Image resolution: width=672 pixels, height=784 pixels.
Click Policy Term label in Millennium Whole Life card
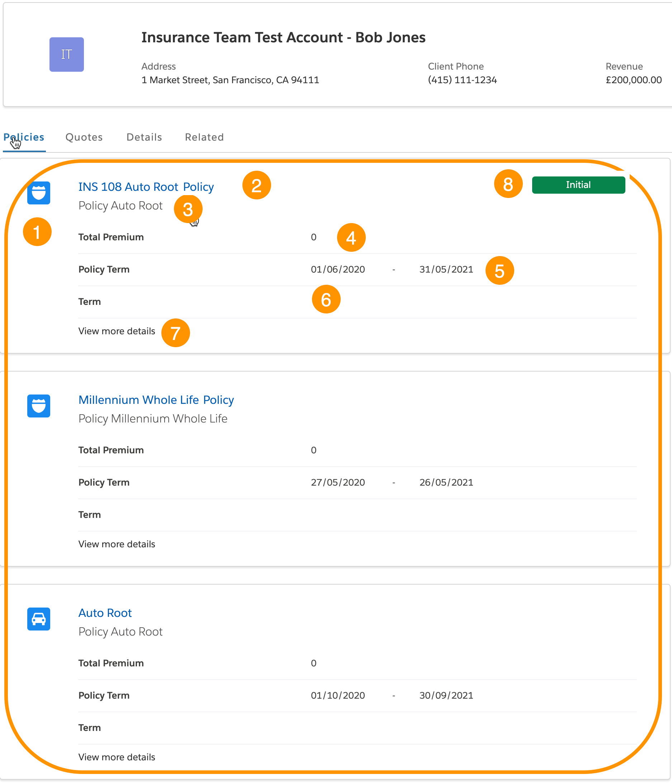point(104,482)
